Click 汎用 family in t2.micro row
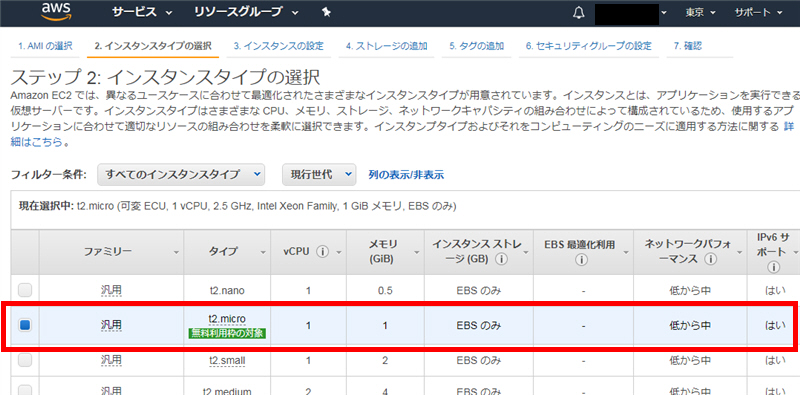800x395 pixels. [x=111, y=324]
